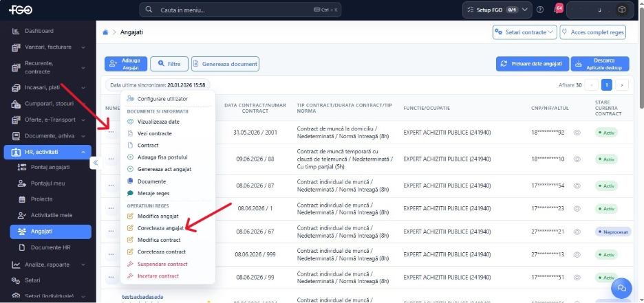The width and height of the screenshot is (644, 303).
Task: Click Genereaza document button
Action: tap(225, 64)
